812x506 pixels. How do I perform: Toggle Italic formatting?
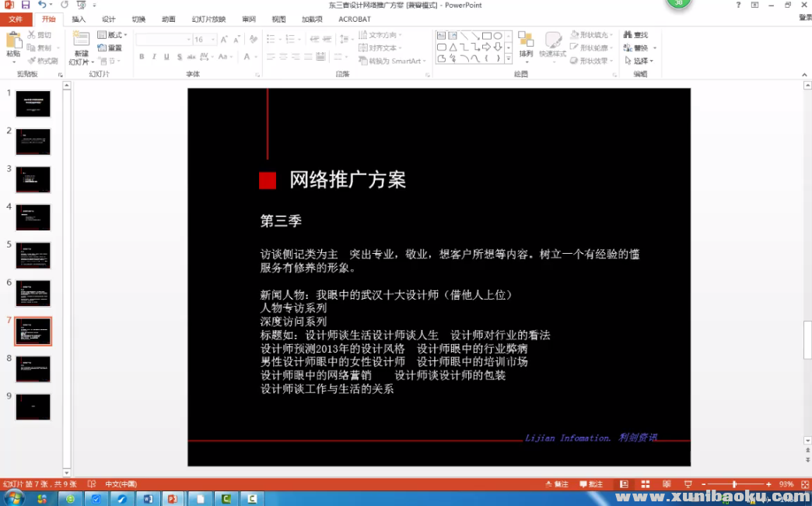[154, 56]
